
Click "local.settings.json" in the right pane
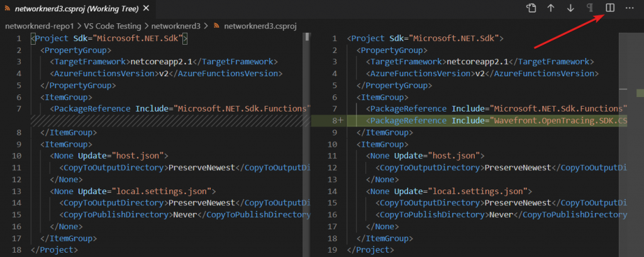pos(478,191)
